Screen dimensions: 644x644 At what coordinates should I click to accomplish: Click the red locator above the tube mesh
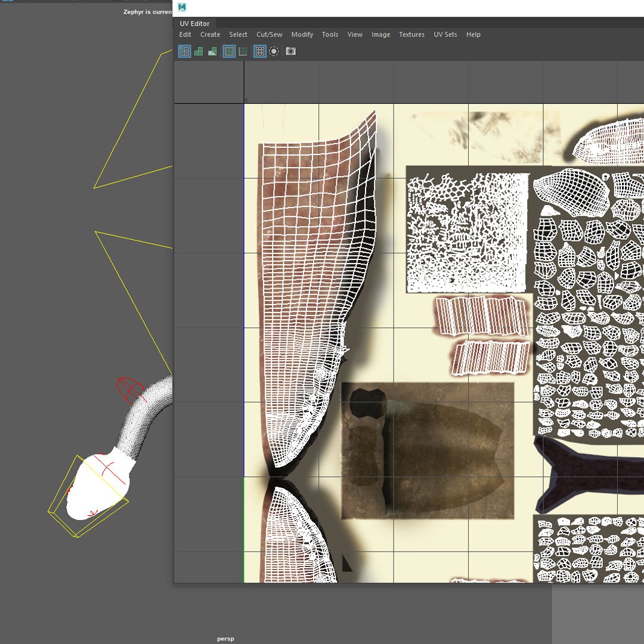coord(131,390)
